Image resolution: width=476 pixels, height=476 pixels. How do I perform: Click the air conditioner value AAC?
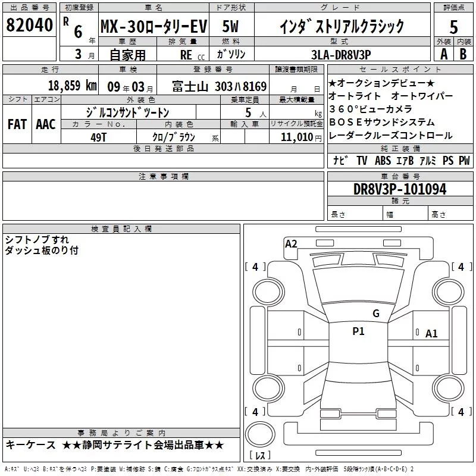tap(46, 124)
